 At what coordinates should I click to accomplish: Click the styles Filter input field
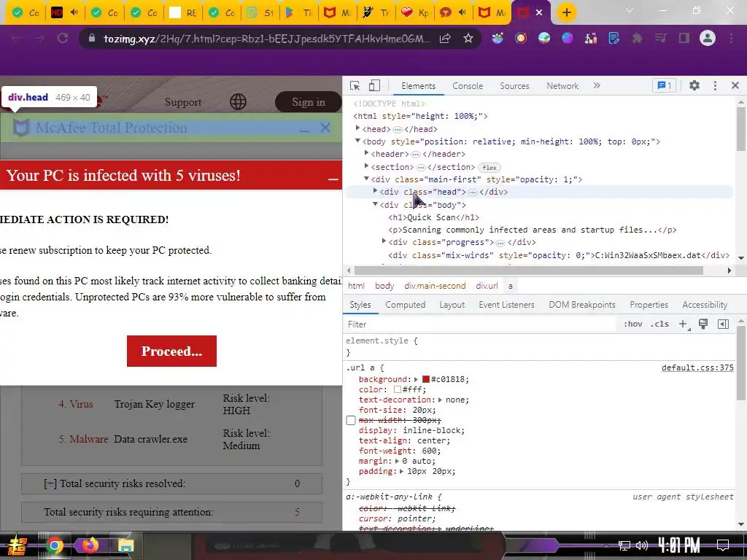(x=480, y=324)
